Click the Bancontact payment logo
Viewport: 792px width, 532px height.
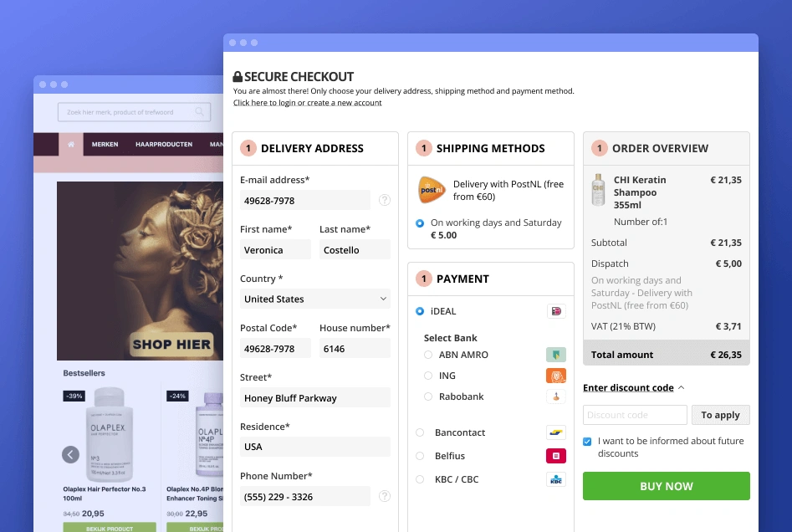[556, 432]
